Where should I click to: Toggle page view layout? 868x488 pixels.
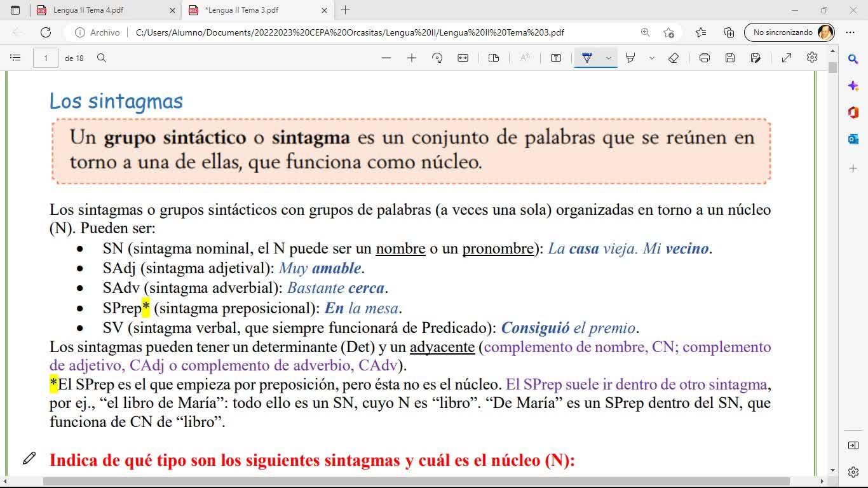[494, 58]
